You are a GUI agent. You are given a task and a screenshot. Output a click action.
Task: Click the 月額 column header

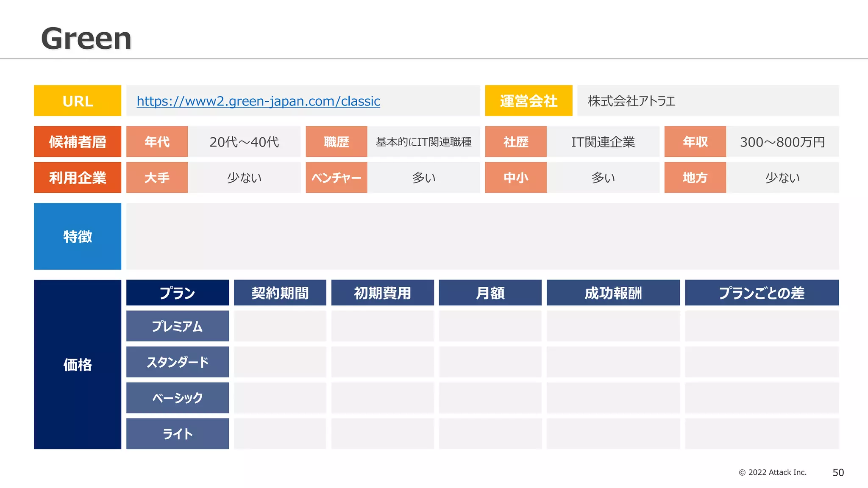tap(490, 293)
